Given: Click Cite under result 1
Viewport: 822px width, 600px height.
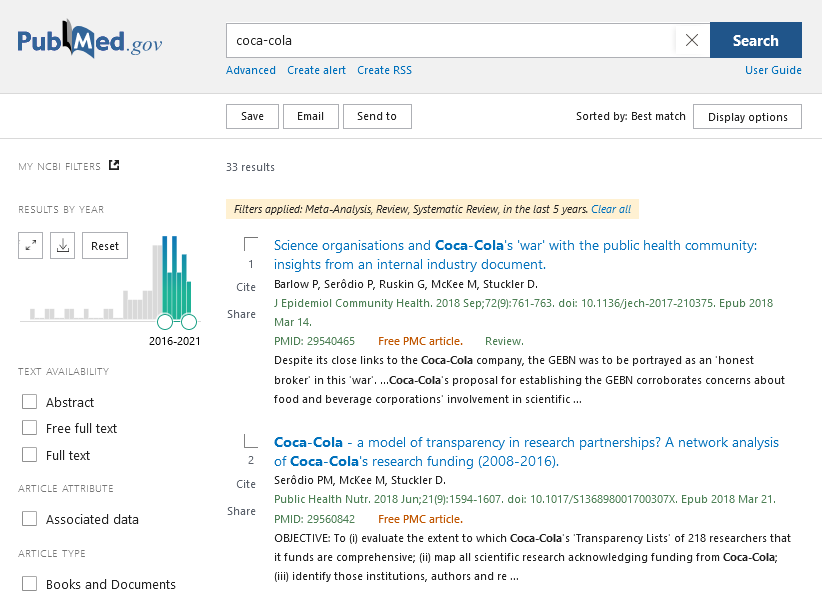Looking at the screenshot, I should coord(246,287).
